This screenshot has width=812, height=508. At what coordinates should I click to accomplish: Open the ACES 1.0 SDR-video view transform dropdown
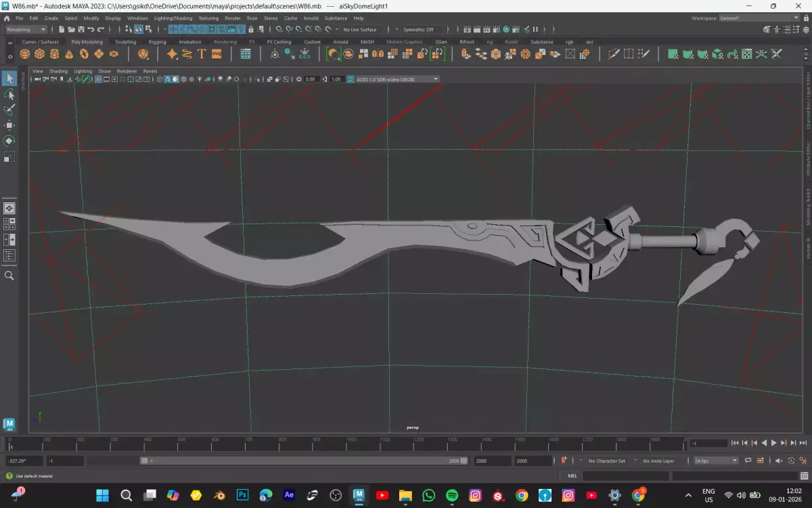(x=393, y=79)
